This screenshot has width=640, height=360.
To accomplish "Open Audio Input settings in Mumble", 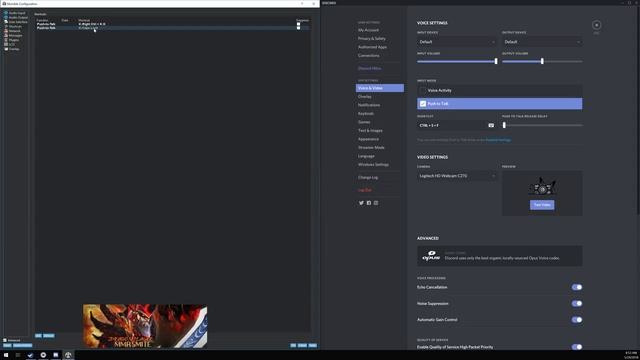I will 15,13.
